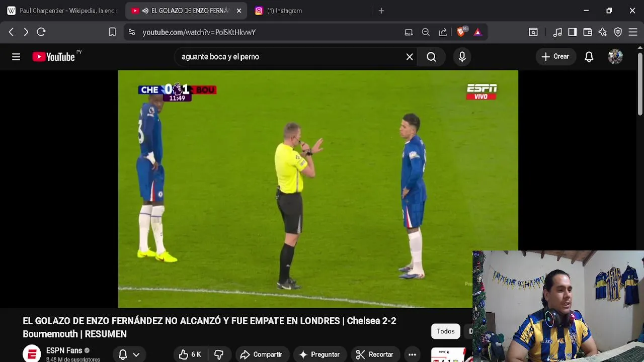
Task: Open the YouTube guide hamburger menu
Action: point(16,57)
